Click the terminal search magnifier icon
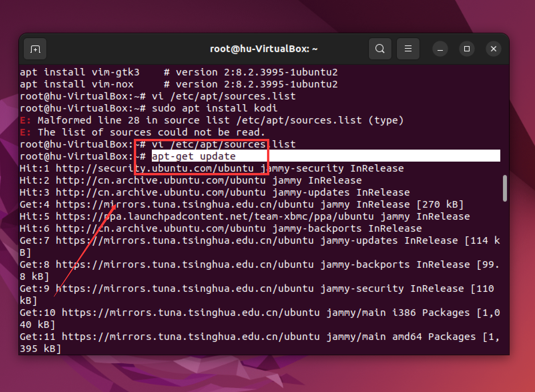 pos(380,49)
